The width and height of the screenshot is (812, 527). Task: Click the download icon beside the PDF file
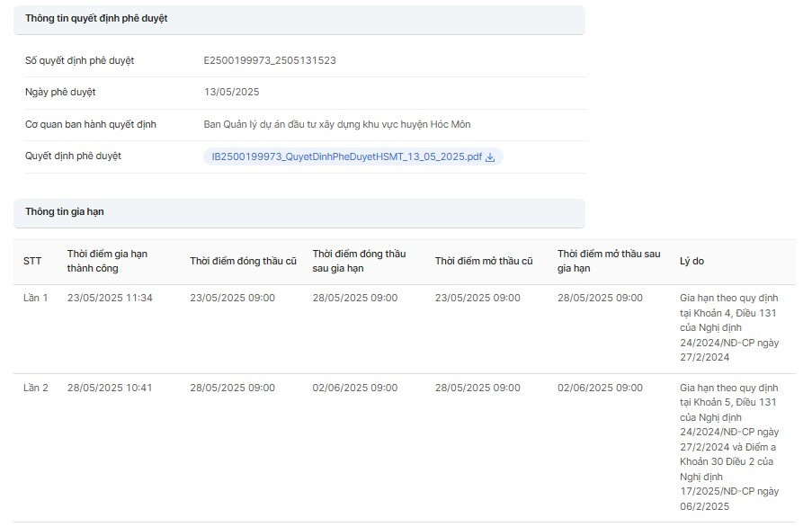(x=490, y=157)
